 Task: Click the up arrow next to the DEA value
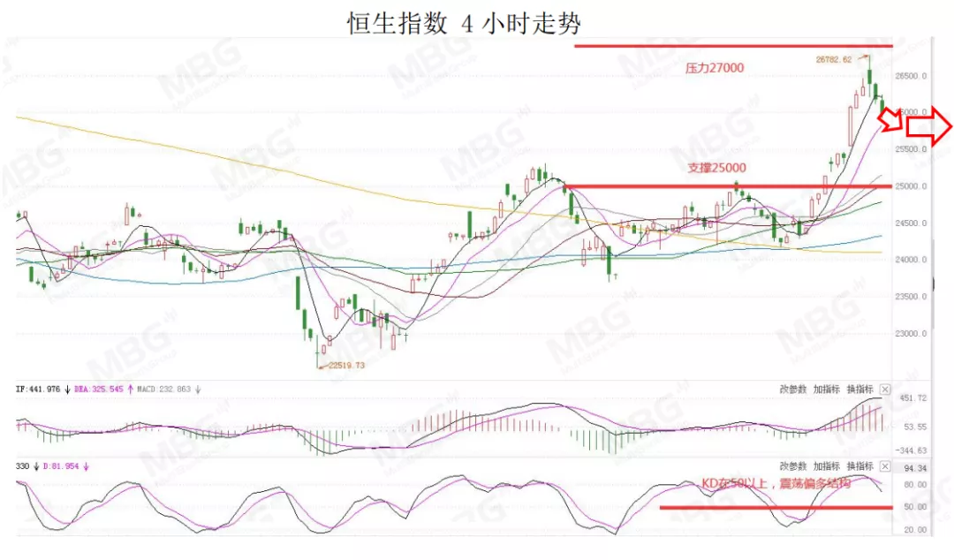[130, 390]
